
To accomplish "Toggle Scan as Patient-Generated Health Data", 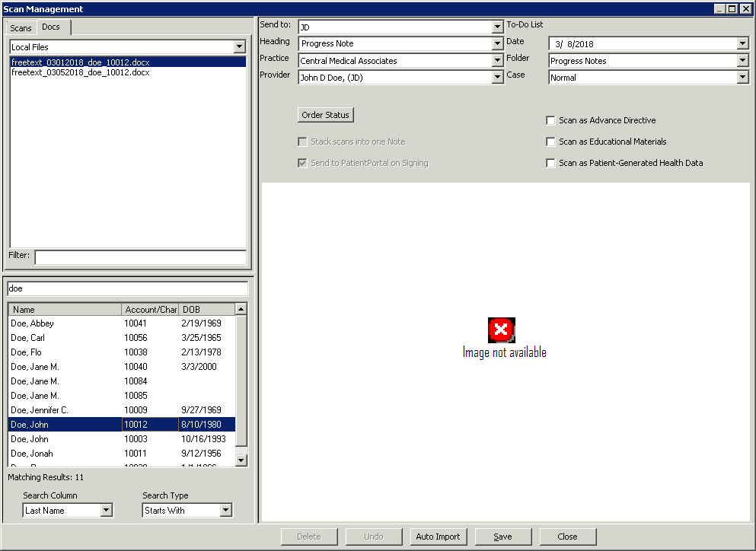I will (x=550, y=163).
